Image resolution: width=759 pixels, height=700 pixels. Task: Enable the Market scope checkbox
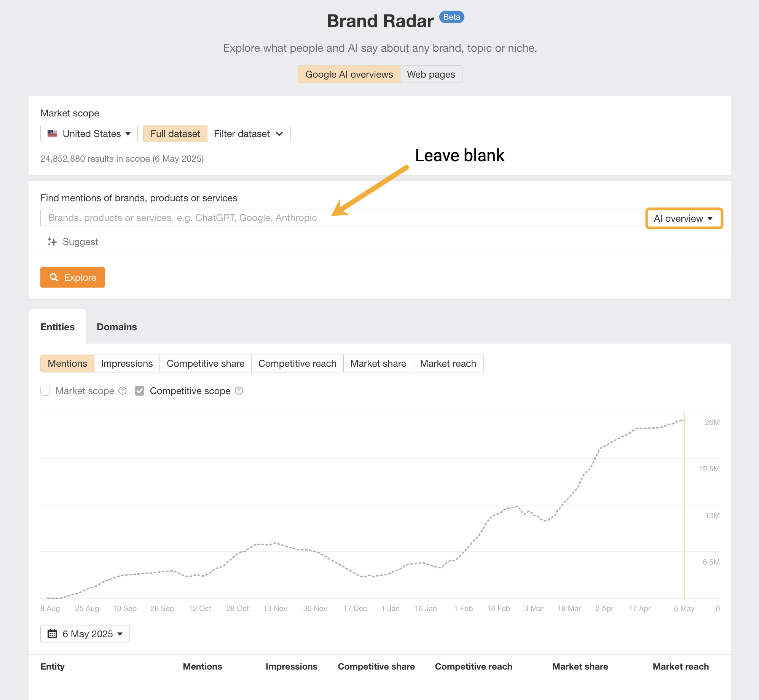(x=45, y=391)
